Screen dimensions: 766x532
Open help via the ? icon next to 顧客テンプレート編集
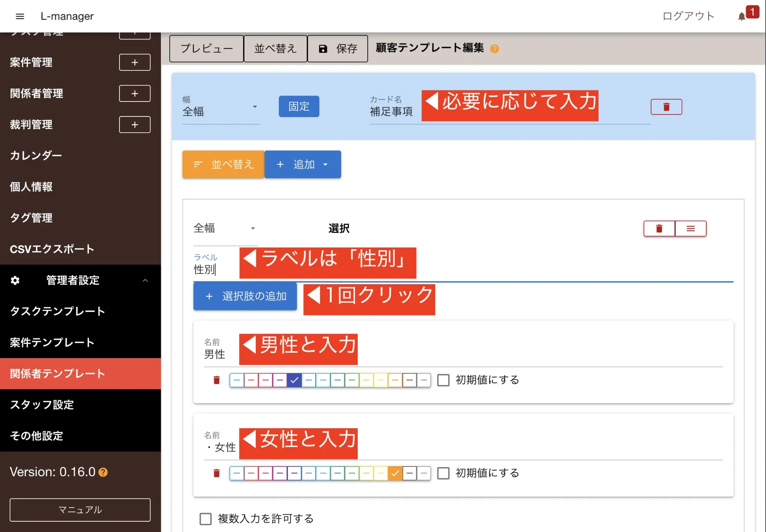494,49
